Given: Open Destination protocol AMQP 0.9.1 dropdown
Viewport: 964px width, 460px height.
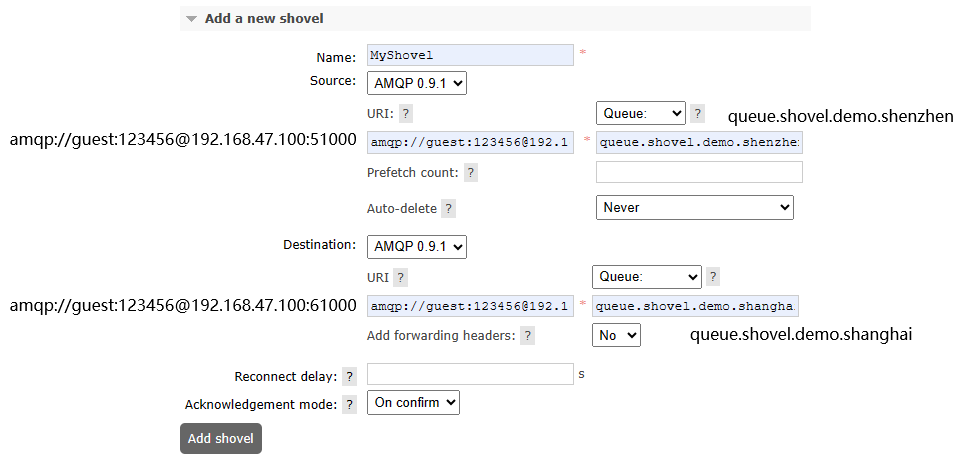Looking at the screenshot, I should pos(417,246).
